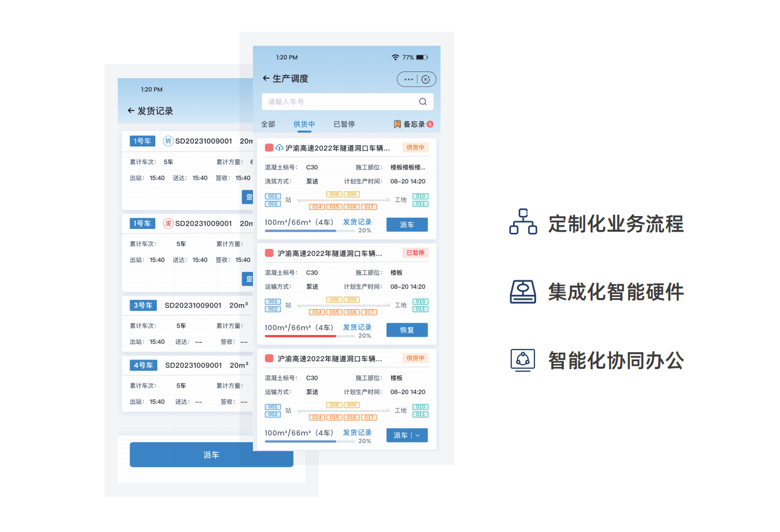Click 查 button on first 1号车 record
The height and width of the screenshot is (532, 780).
(248, 197)
